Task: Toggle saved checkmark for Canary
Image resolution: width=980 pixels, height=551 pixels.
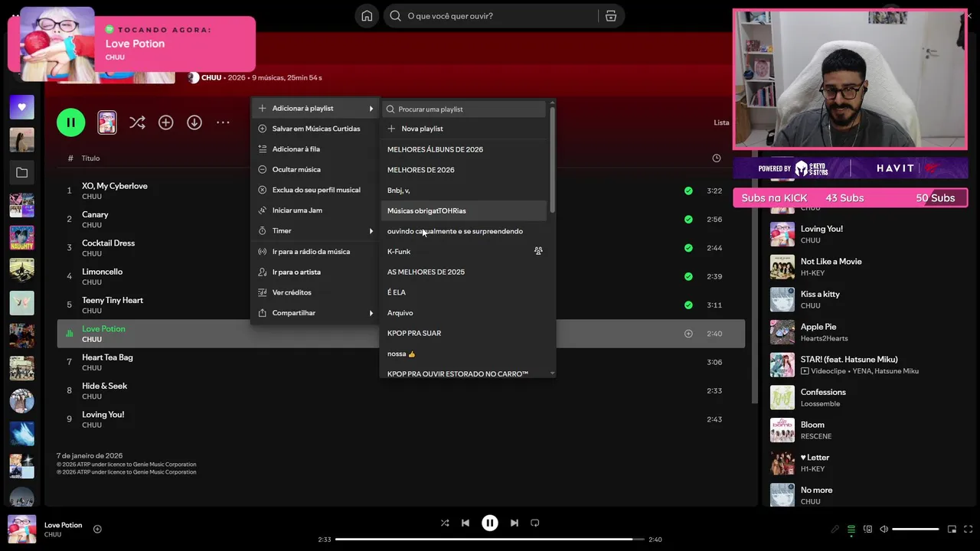Action: pos(688,219)
